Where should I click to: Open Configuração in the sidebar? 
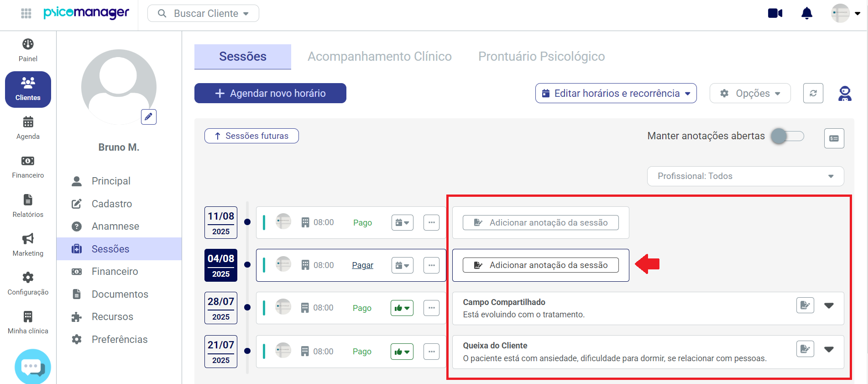click(x=28, y=284)
